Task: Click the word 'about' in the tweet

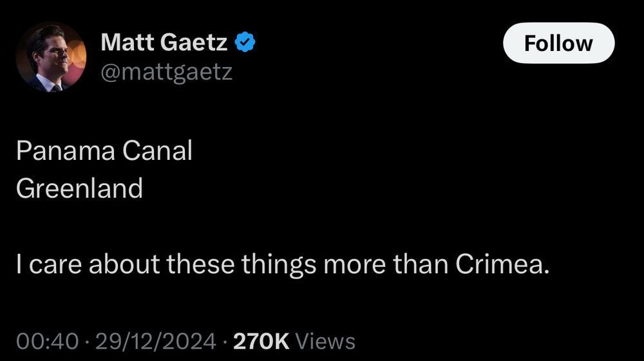Action: (x=124, y=264)
